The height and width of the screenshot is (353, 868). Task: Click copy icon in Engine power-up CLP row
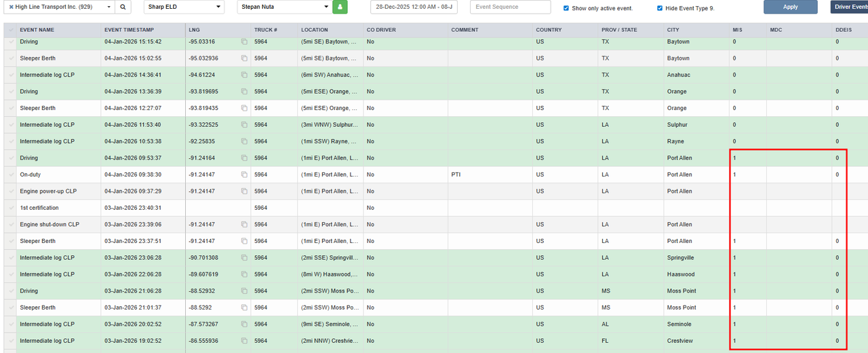click(244, 191)
